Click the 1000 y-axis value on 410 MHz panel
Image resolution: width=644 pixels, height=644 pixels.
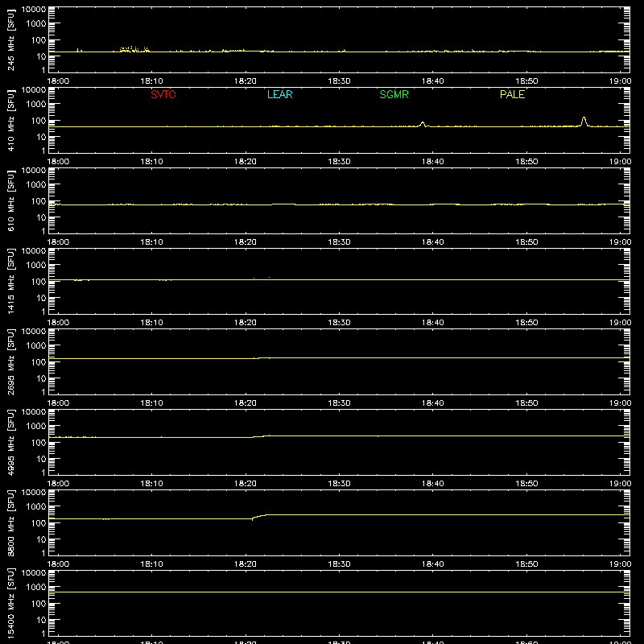coord(36,105)
